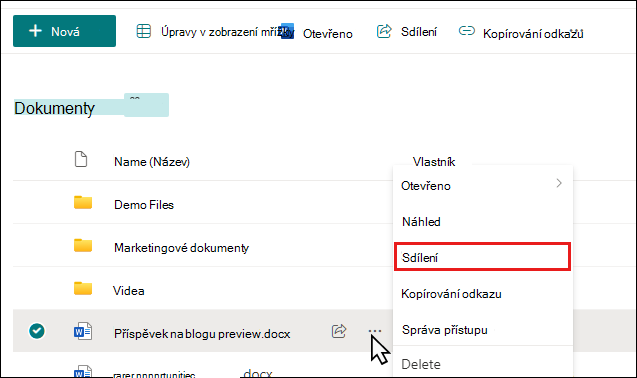
Task: Click the file type column header icon
Action: coord(81,159)
